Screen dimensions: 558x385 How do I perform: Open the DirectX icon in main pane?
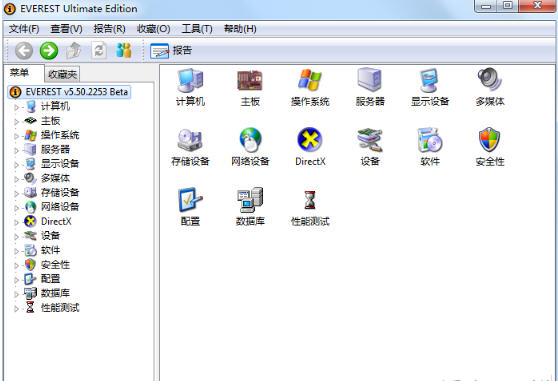tap(310, 139)
